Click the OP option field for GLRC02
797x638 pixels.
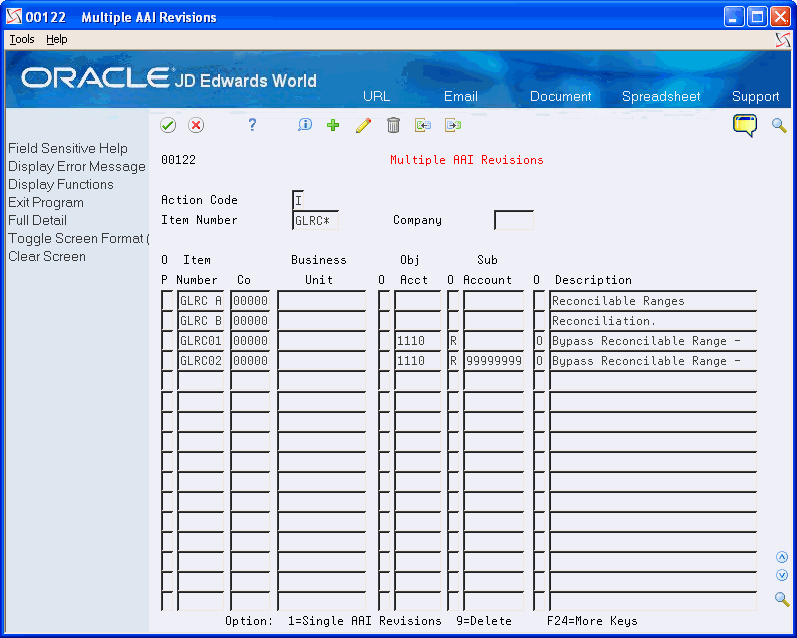(167, 360)
